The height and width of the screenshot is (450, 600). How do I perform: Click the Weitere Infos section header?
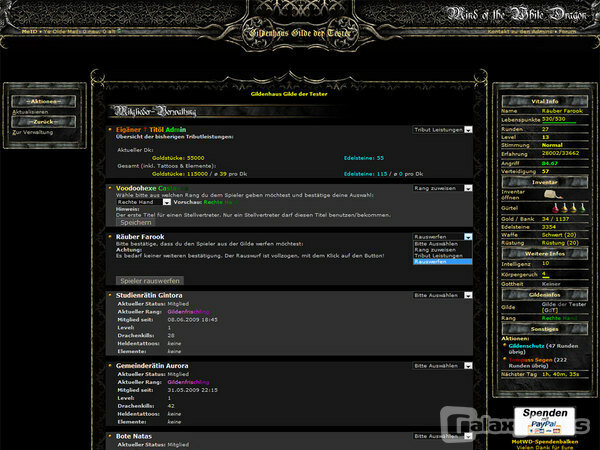(545, 253)
